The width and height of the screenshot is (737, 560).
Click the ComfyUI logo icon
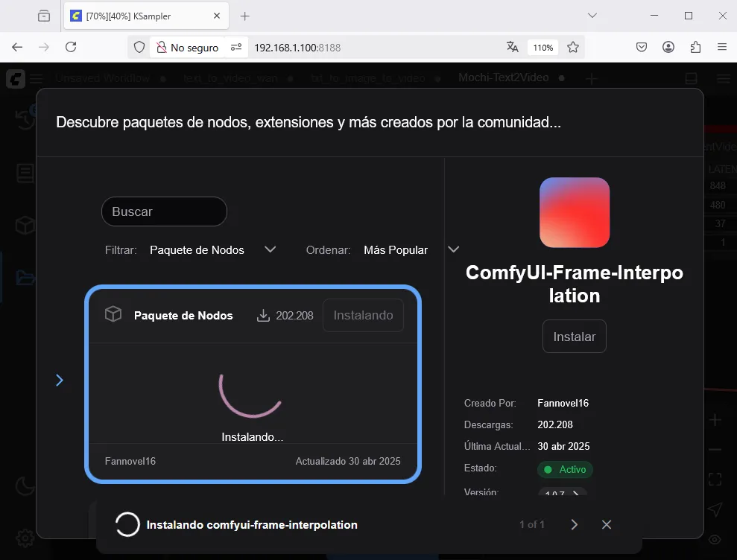point(16,78)
